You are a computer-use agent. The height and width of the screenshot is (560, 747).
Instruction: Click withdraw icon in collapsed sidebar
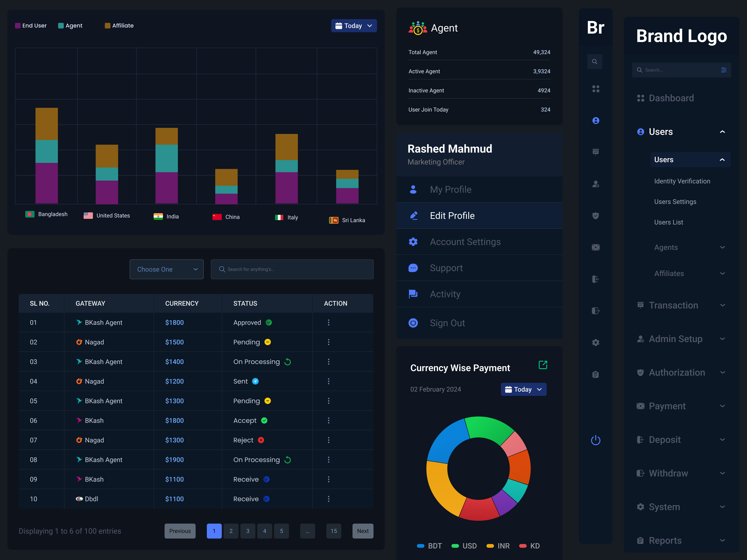pyautogui.click(x=596, y=311)
